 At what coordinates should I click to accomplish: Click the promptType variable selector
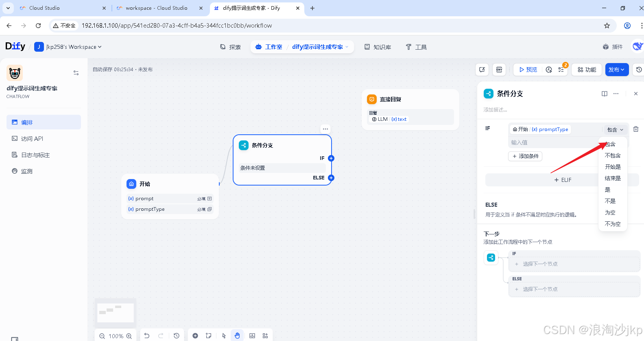coord(541,129)
